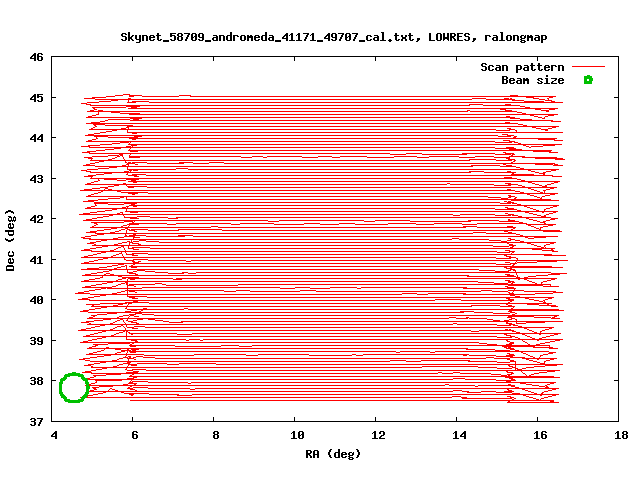Click the Dec axis value 37
Screen dimensions: 640x480
(x=36, y=422)
